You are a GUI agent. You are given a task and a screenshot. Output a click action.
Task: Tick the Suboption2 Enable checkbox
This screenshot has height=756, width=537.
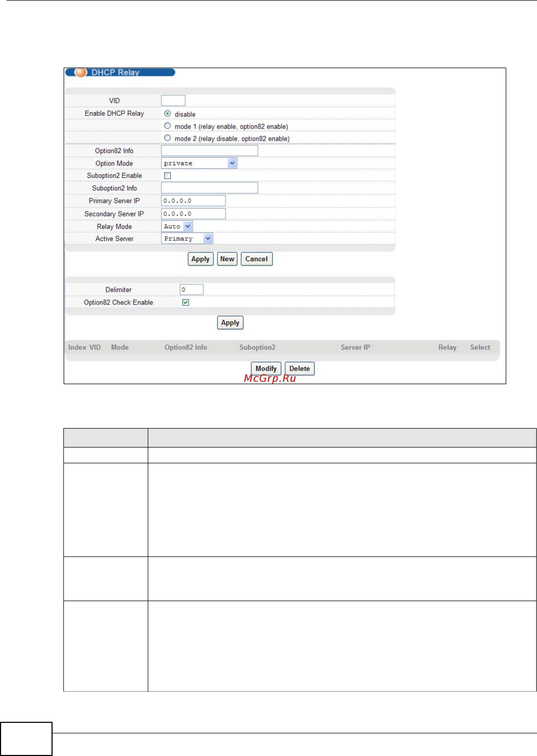167,176
